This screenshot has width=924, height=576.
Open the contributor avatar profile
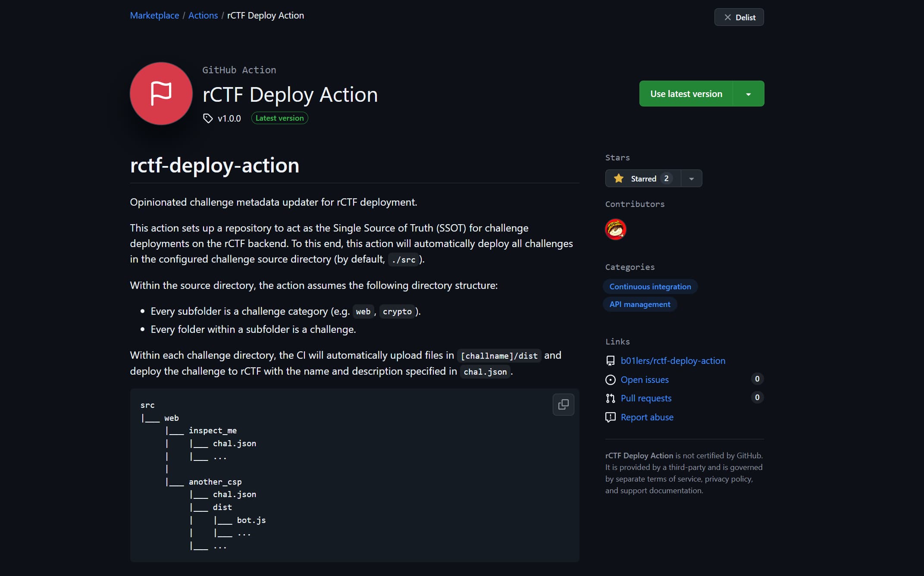click(616, 229)
